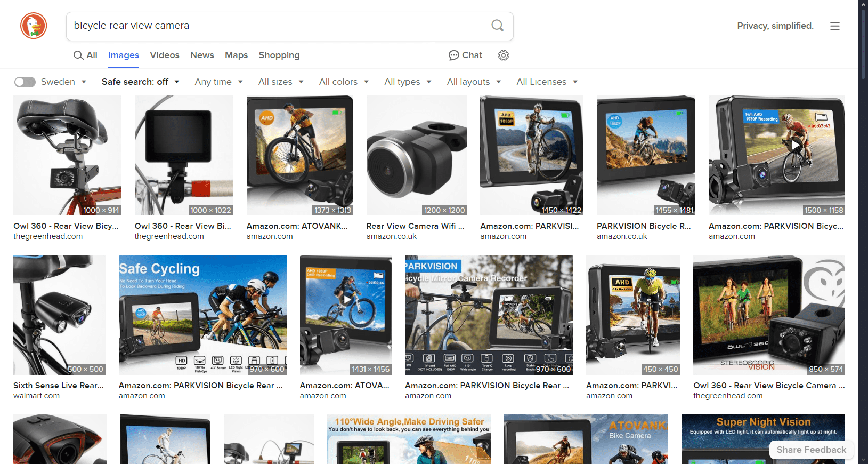868x464 pixels.
Task: Open the 1000 × 1022 monitor on handlebar thumbnail
Action: coord(184,156)
